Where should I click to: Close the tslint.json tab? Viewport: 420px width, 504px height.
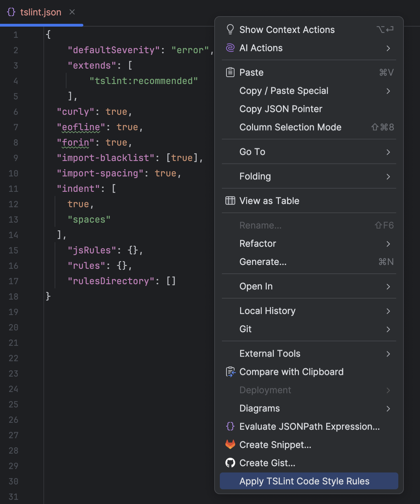pos(72,12)
